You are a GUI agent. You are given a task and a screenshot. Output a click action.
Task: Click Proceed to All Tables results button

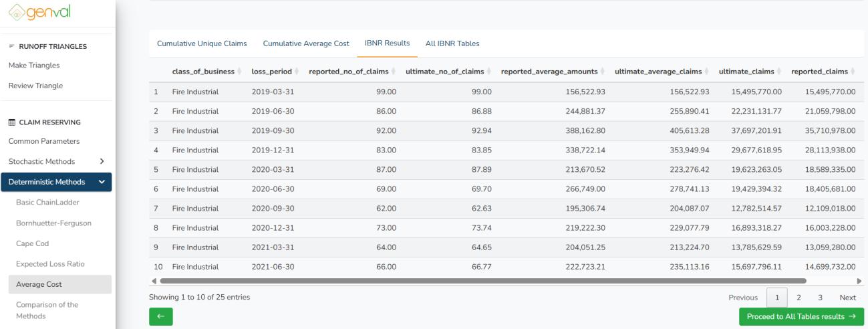click(x=801, y=316)
